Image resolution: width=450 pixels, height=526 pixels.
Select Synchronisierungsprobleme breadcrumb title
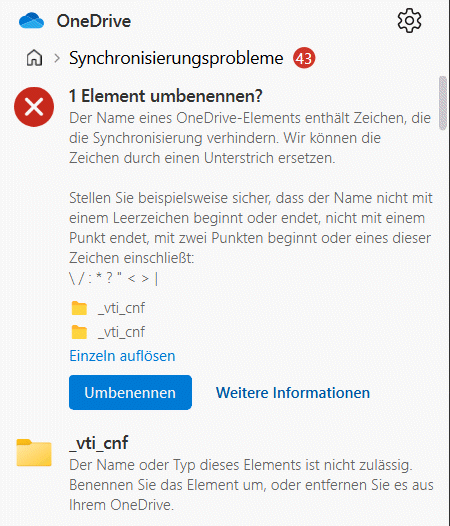176,58
